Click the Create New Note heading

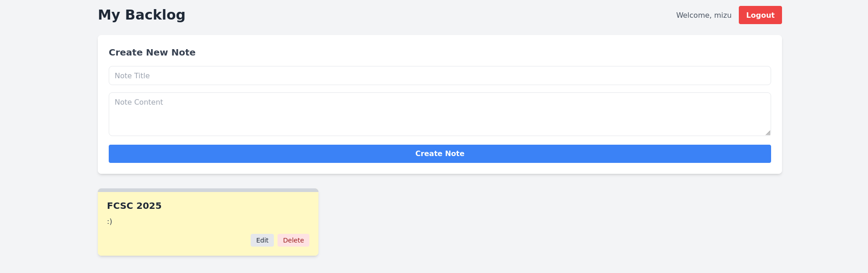pyautogui.click(x=152, y=52)
